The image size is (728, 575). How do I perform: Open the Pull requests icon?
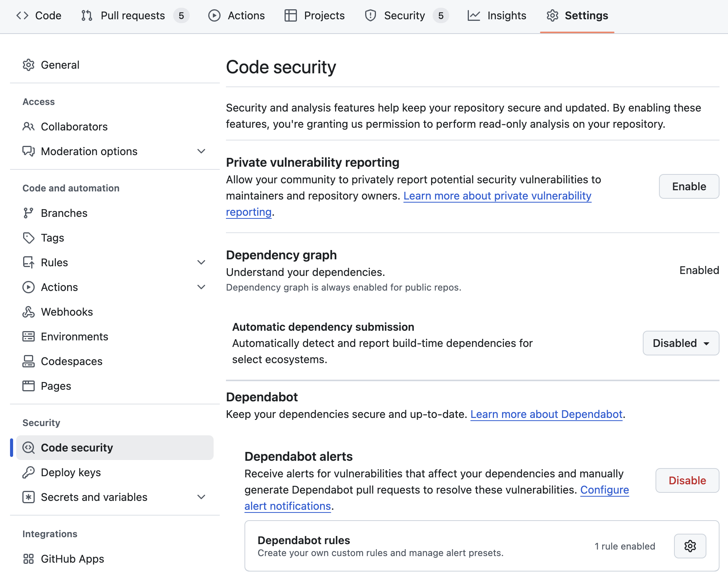point(86,15)
